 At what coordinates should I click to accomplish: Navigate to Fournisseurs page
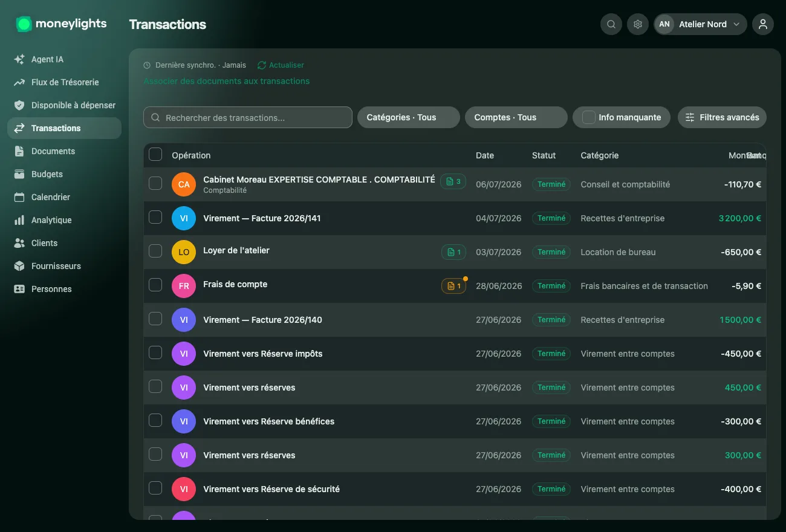pos(64,266)
